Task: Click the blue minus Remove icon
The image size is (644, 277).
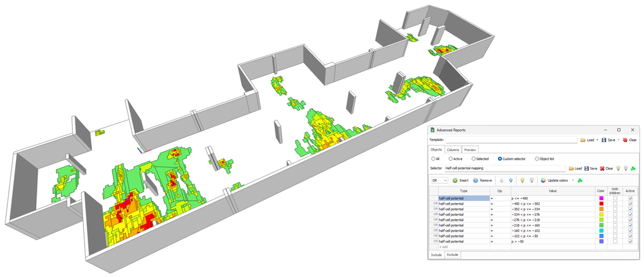Action: pos(476,180)
